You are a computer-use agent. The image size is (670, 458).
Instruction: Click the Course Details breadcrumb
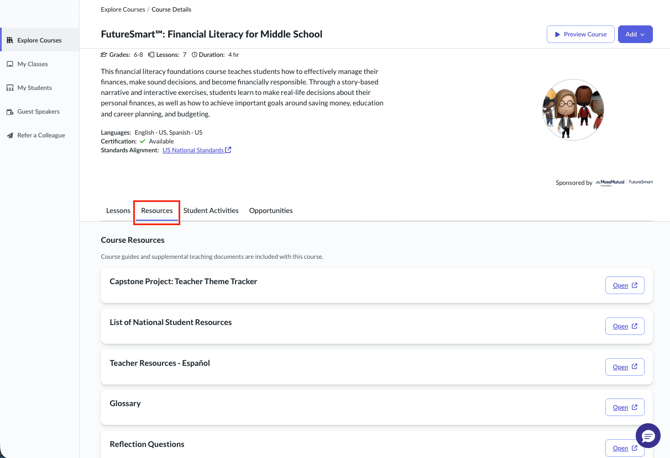pos(171,9)
